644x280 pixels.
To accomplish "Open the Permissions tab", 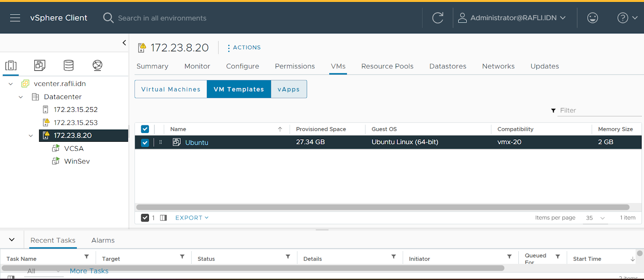I will 295,66.
